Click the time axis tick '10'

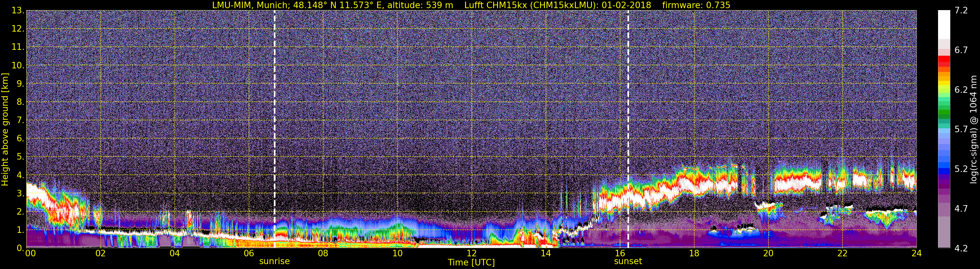pos(397,253)
